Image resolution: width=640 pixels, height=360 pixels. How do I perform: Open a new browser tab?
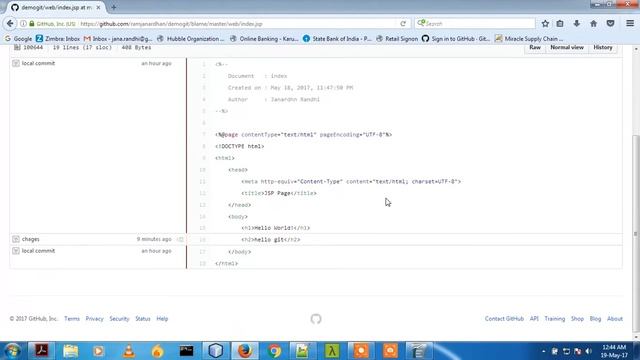click(x=113, y=7)
